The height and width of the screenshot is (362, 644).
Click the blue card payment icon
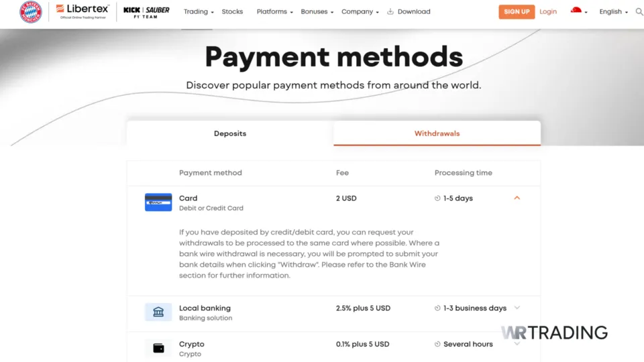point(158,202)
